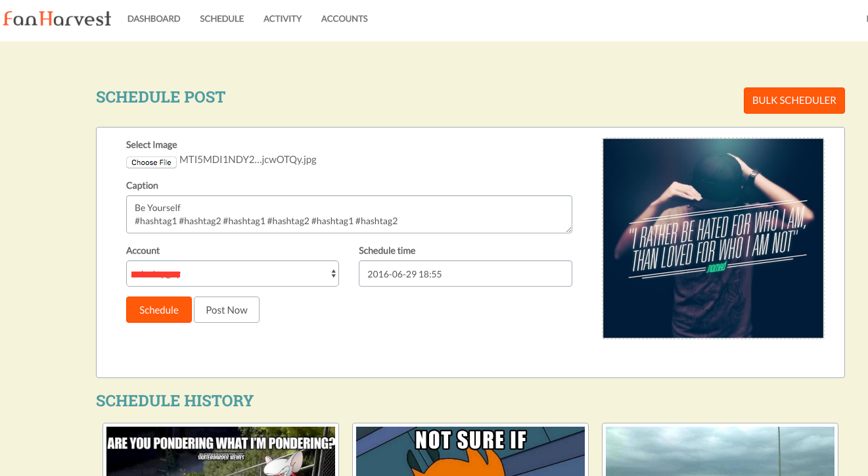Go to the Schedule page
Screen dimensions: 868x476
[x=222, y=19]
